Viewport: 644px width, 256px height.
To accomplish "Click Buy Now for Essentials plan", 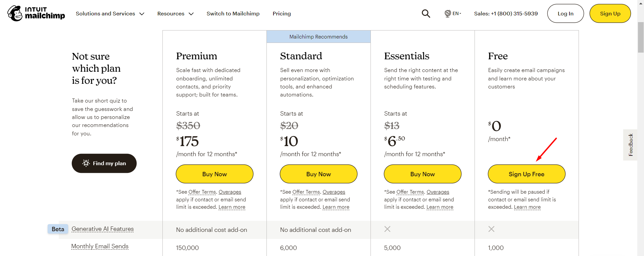I will [423, 174].
